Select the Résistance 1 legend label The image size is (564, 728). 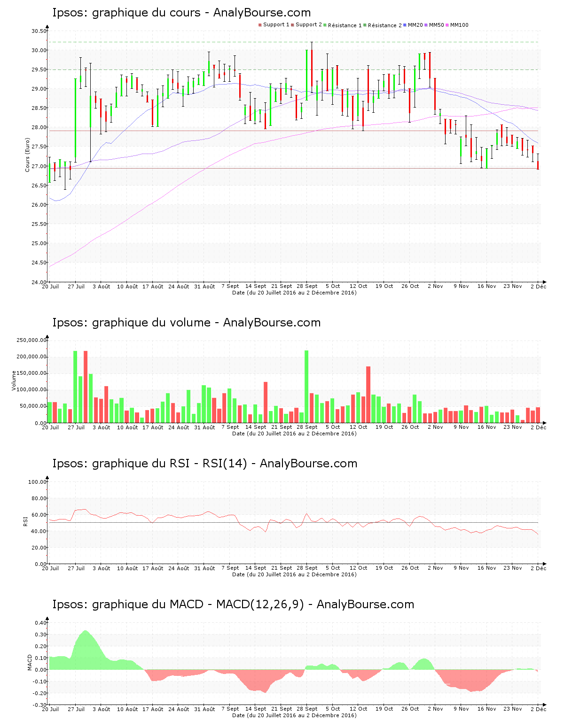pos(345,25)
